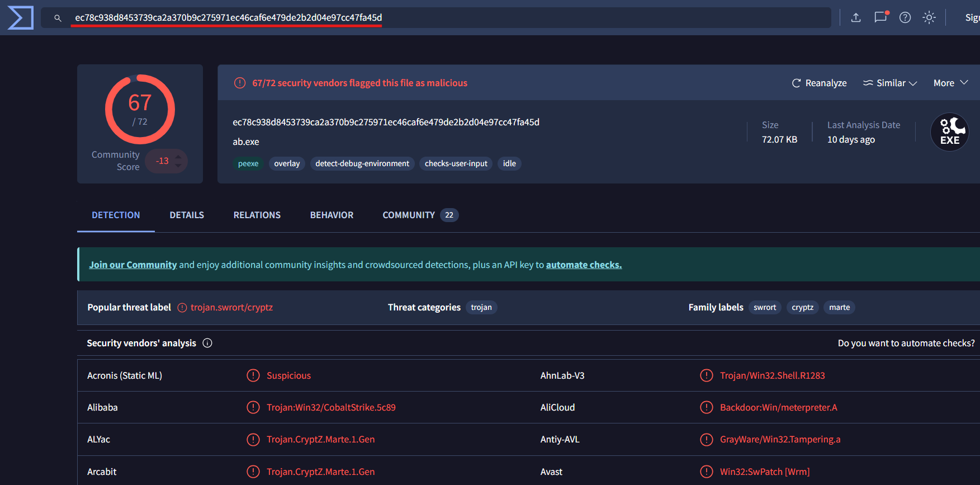Open the Similar dropdown

coord(890,83)
